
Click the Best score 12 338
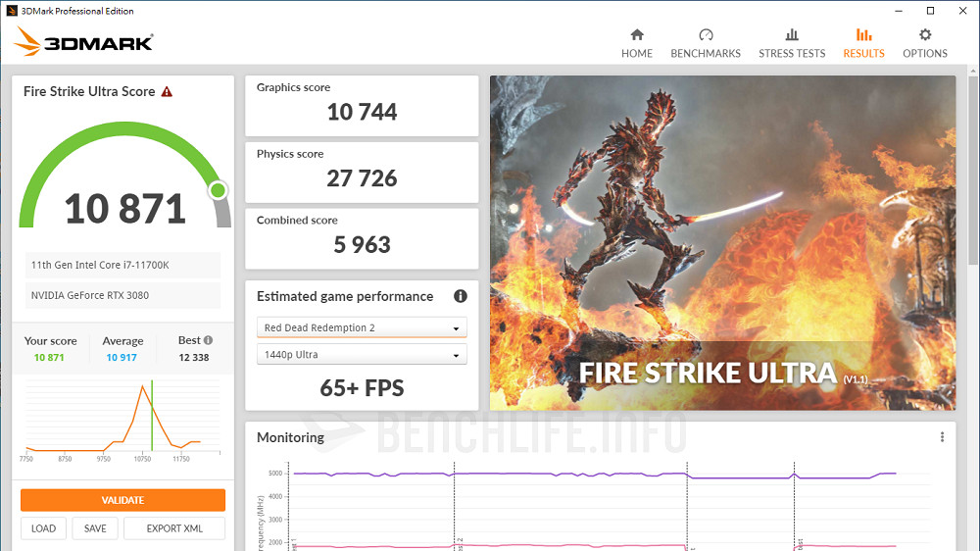[x=194, y=358]
